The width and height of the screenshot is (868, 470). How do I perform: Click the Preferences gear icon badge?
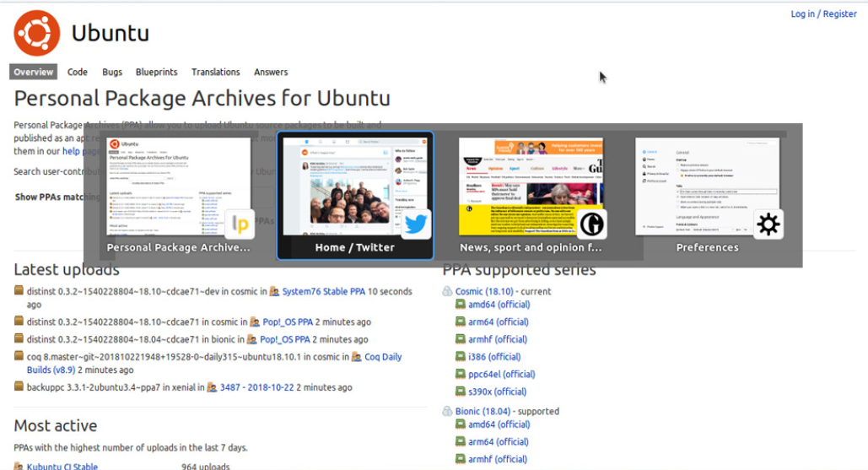[768, 224]
